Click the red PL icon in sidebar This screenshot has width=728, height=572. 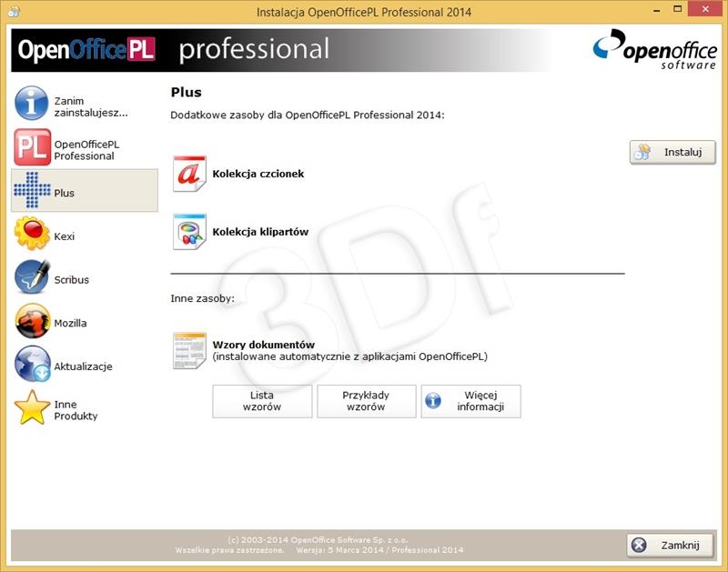[x=32, y=147]
